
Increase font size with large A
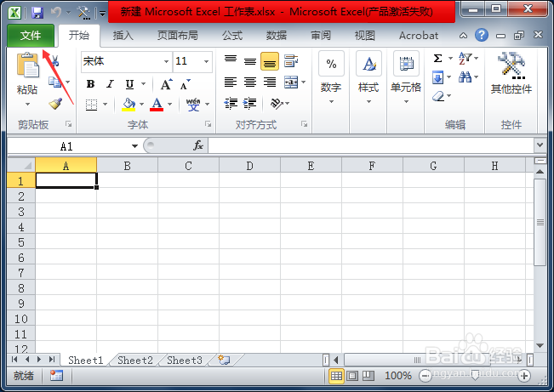pos(166,84)
